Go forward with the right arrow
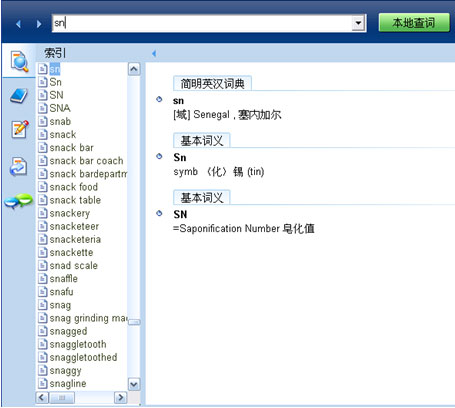The width and height of the screenshot is (455, 408). [39, 24]
